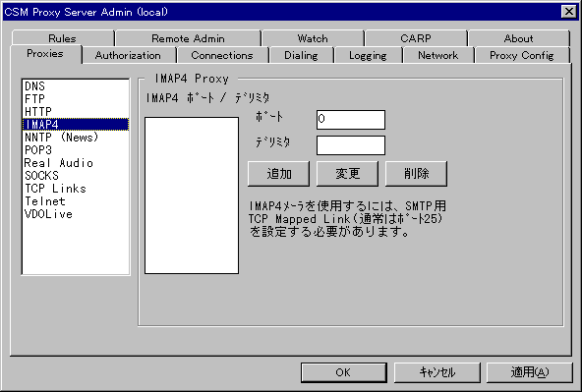Click the 変更 (Change) button
Viewport: 582px width, 392px height.
click(x=347, y=174)
